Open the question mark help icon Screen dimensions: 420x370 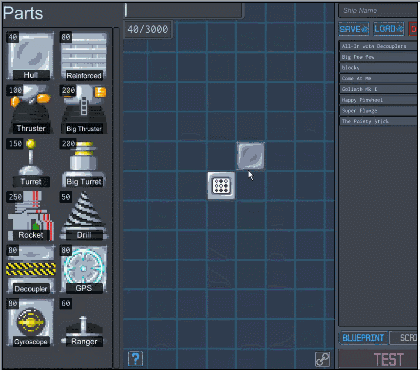(x=135, y=359)
